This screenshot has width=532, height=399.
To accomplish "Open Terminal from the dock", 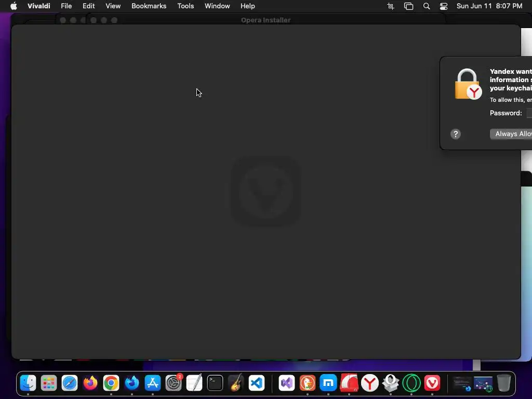I will pos(215,383).
